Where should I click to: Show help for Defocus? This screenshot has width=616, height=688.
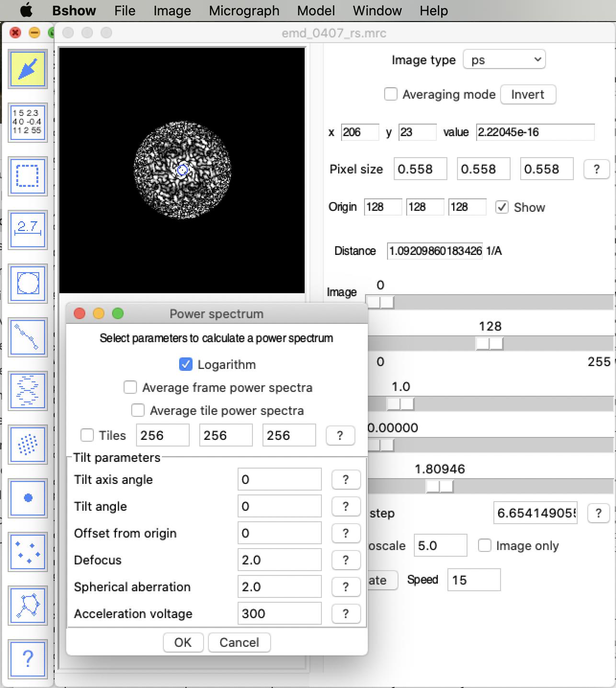346,560
